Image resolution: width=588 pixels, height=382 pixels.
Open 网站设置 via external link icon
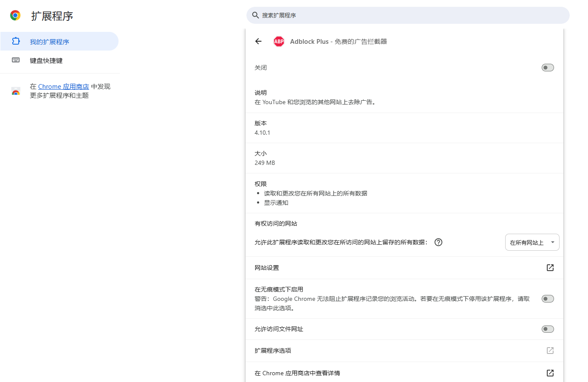pyautogui.click(x=550, y=268)
